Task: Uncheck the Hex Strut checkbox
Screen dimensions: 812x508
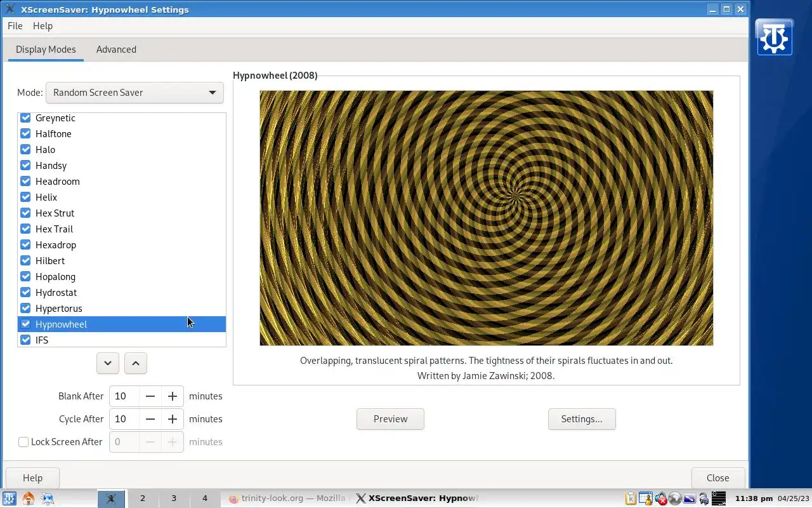Action: pos(25,213)
